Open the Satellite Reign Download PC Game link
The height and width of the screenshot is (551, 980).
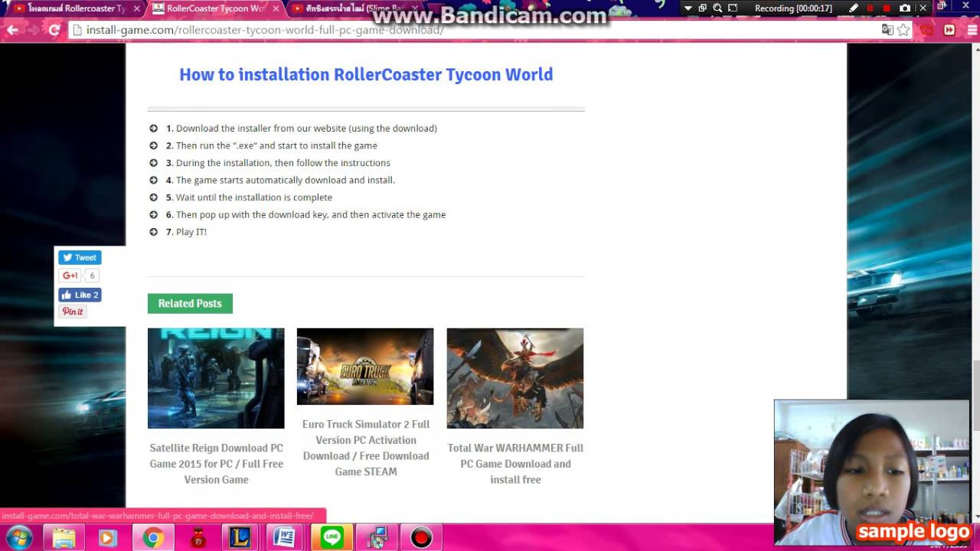tap(216, 464)
